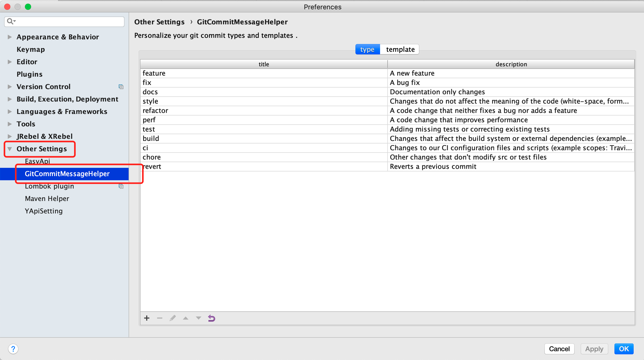Click the help question mark icon
Screen dimensions: 644x360
pyautogui.click(x=13, y=349)
